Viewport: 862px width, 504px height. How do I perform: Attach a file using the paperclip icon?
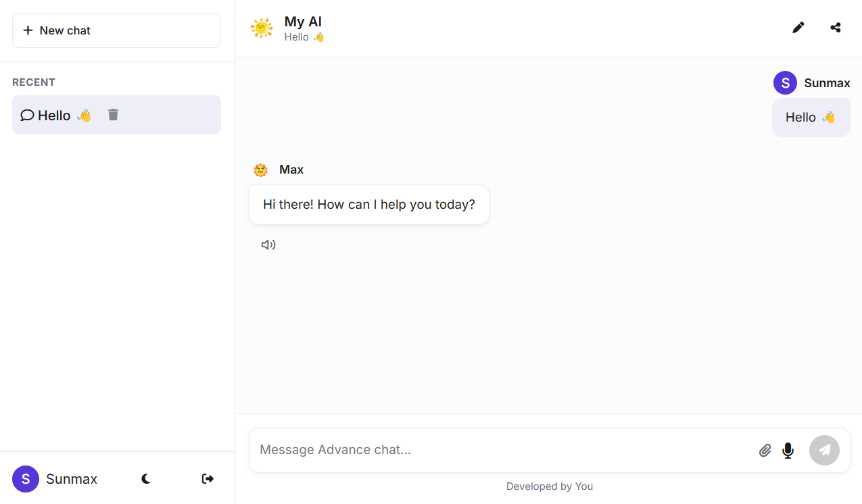(x=765, y=450)
